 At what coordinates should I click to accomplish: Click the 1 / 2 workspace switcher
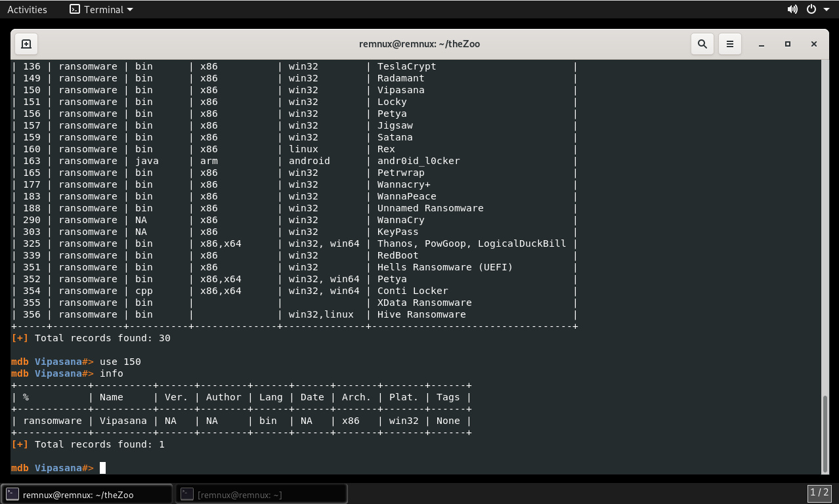[819, 492]
